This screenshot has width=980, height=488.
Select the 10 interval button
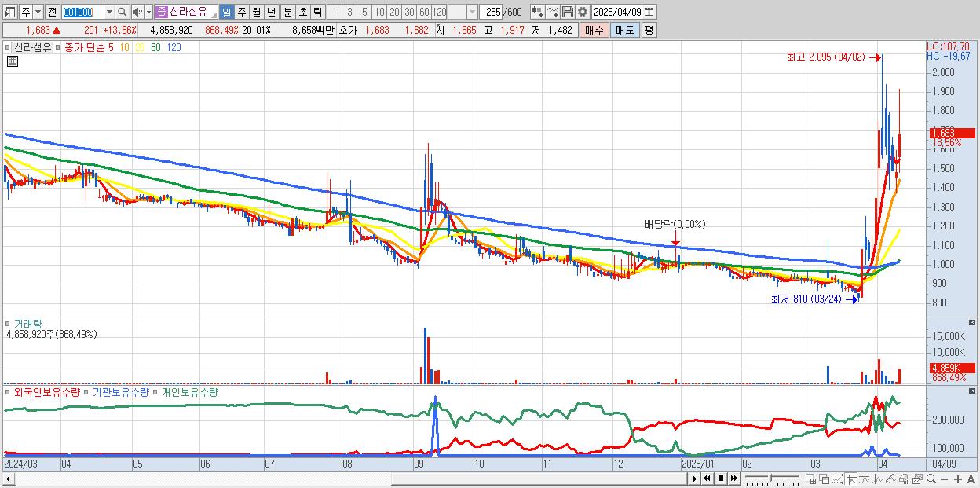(379, 12)
